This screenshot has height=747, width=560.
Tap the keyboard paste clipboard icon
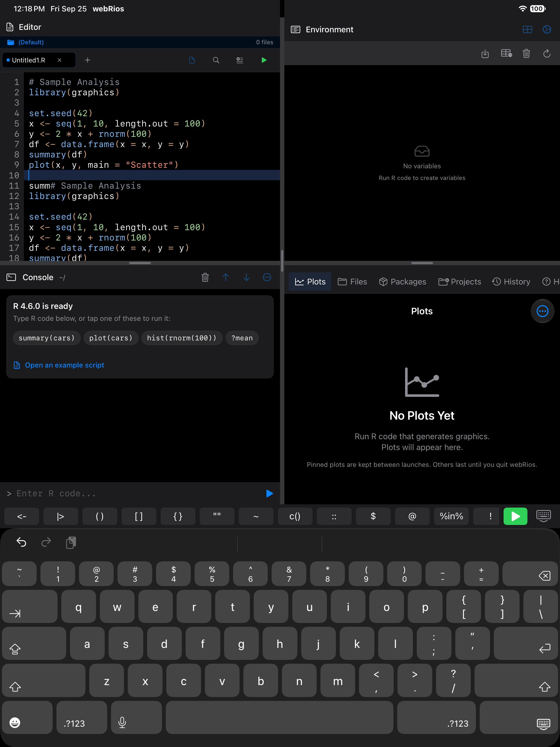point(71,542)
